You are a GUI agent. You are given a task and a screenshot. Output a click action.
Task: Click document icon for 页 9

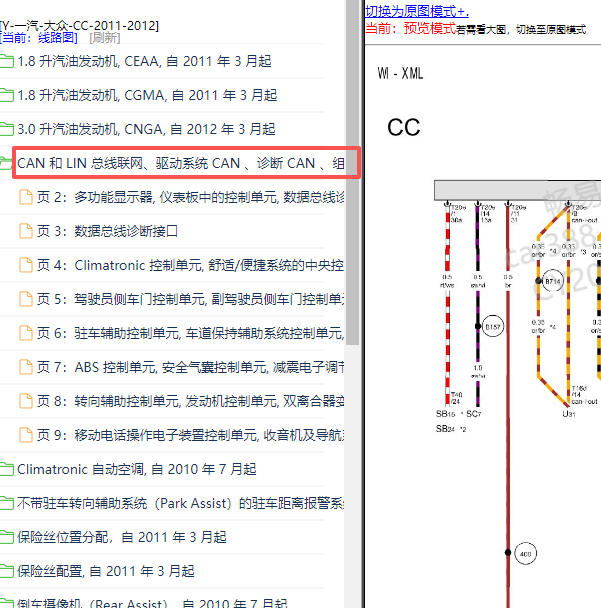pos(26,435)
